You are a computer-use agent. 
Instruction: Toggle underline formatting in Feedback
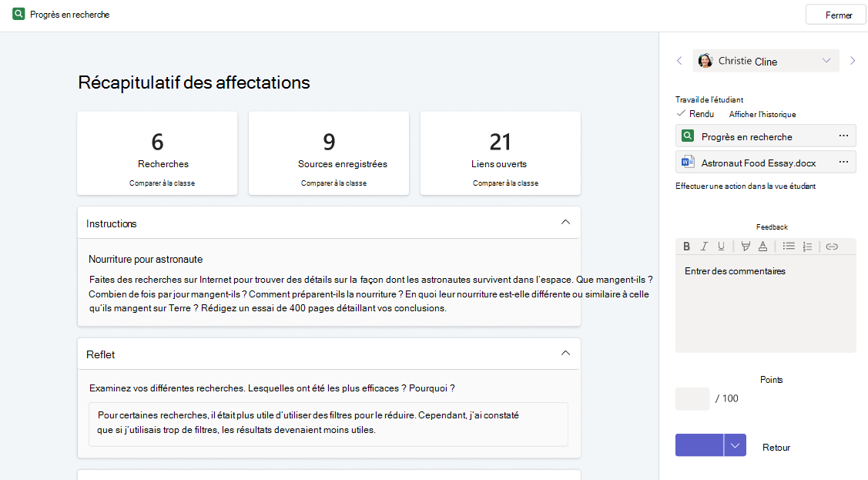722,247
